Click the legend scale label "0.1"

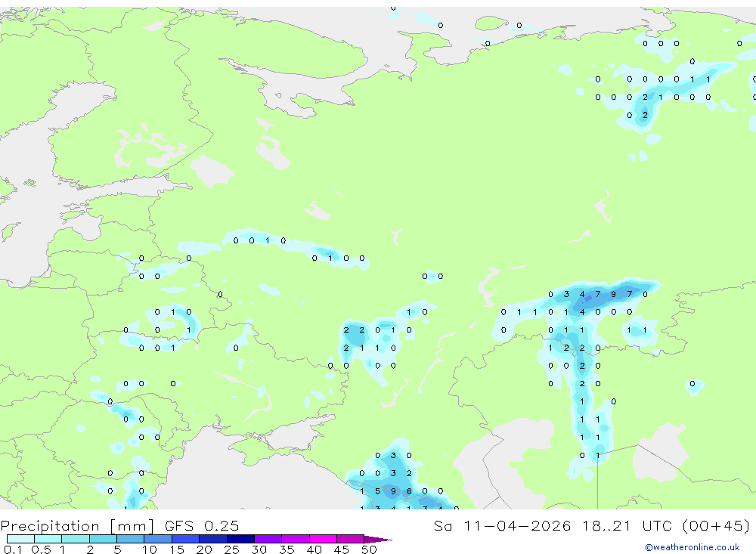[x=13, y=549]
